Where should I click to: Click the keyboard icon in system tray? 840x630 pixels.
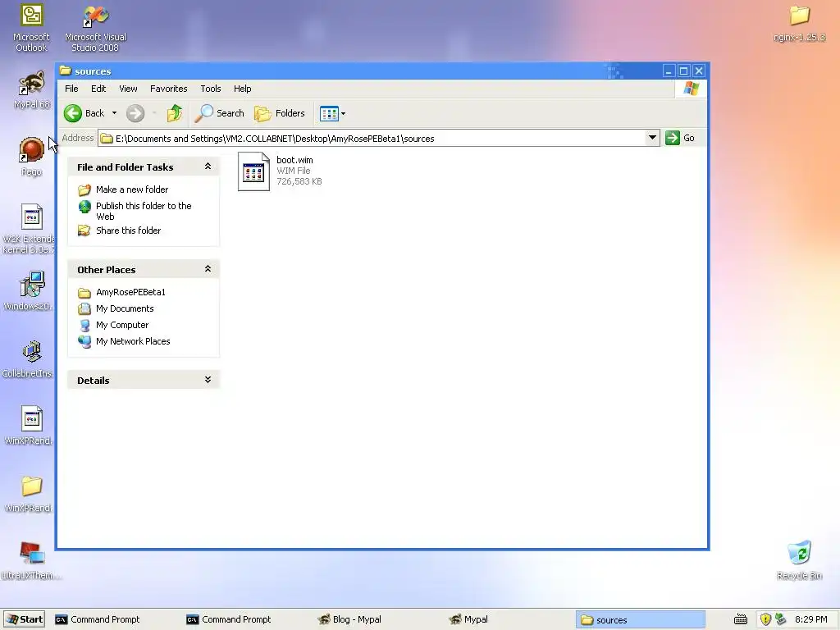741,620
